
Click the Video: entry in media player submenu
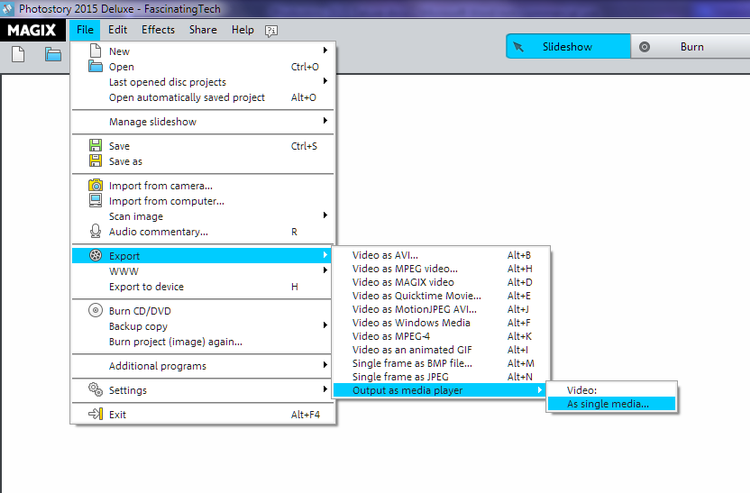[x=612, y=390]
